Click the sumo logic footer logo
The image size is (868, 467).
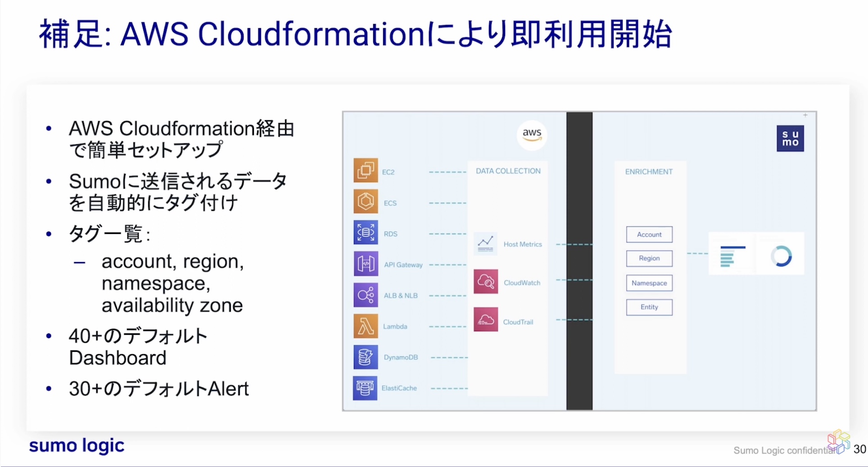(76, 446)
